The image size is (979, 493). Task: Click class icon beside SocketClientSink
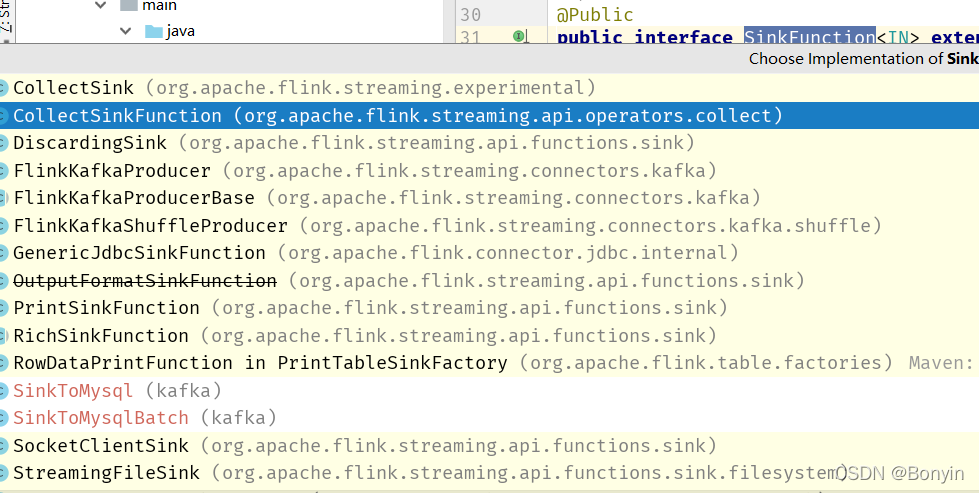point(3,446)
